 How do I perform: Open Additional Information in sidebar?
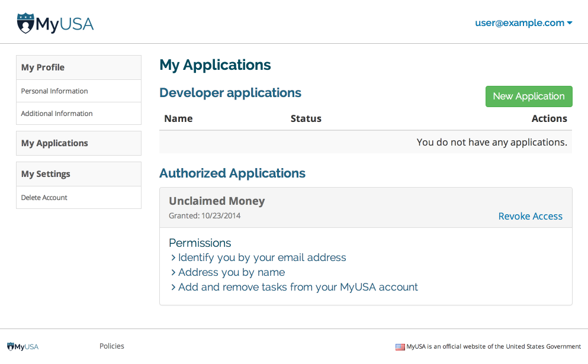(x=57, y=114)
